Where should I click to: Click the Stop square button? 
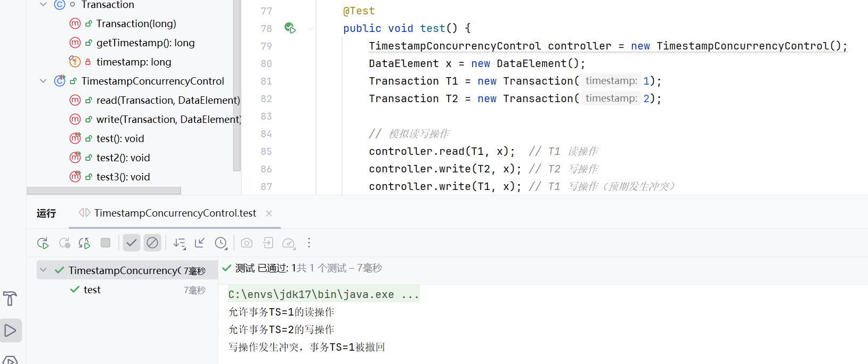[106, 243]
